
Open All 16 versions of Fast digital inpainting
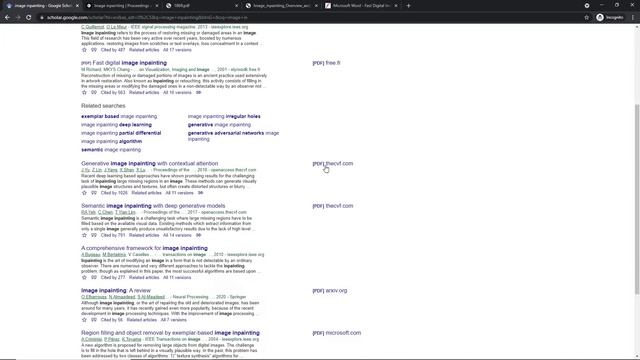[x=177, y=93]
